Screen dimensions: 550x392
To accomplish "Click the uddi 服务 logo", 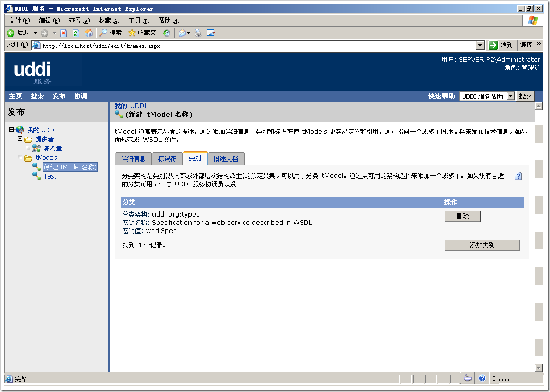I will pos(32,73).
